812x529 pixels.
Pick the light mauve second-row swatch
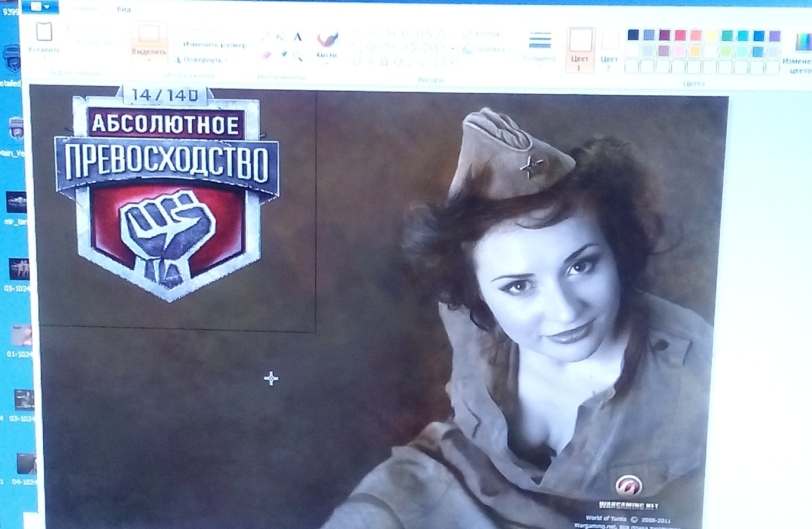point(664,51)
